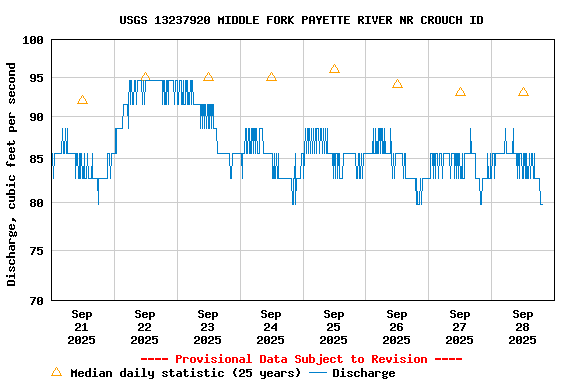This screenshot has height=384, width=576.
Task: Click the legend text Median daily statistic (25 years)
Action: pos(186,373)
